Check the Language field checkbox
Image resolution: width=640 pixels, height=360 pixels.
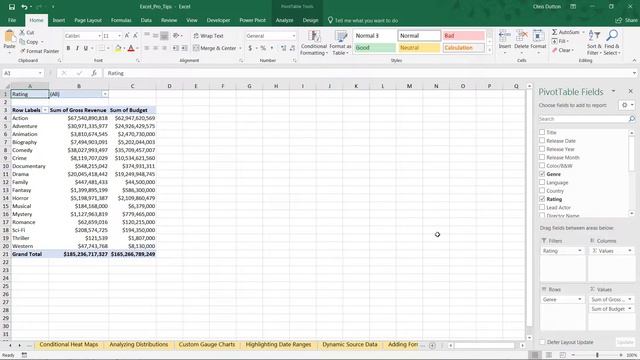point(542,182)
